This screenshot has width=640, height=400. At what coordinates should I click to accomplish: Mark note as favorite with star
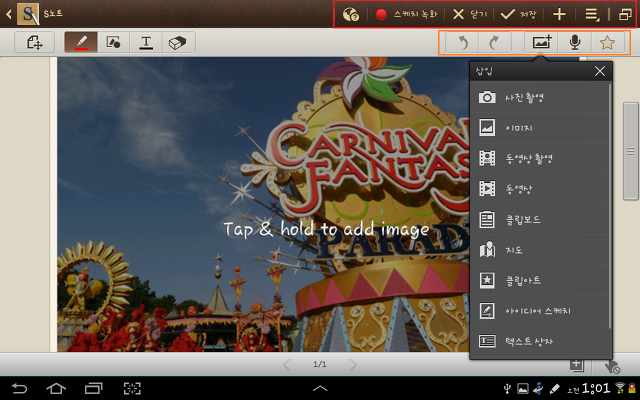pos(607,42)
